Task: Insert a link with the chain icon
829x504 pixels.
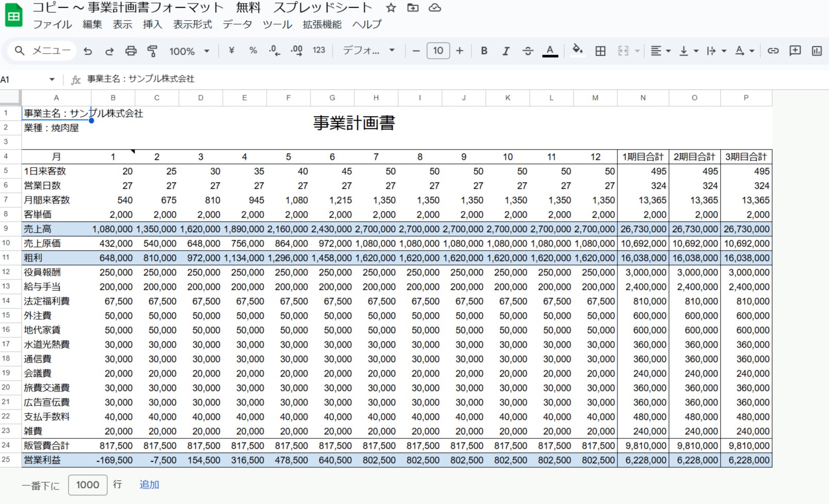Action: point(773,51)
